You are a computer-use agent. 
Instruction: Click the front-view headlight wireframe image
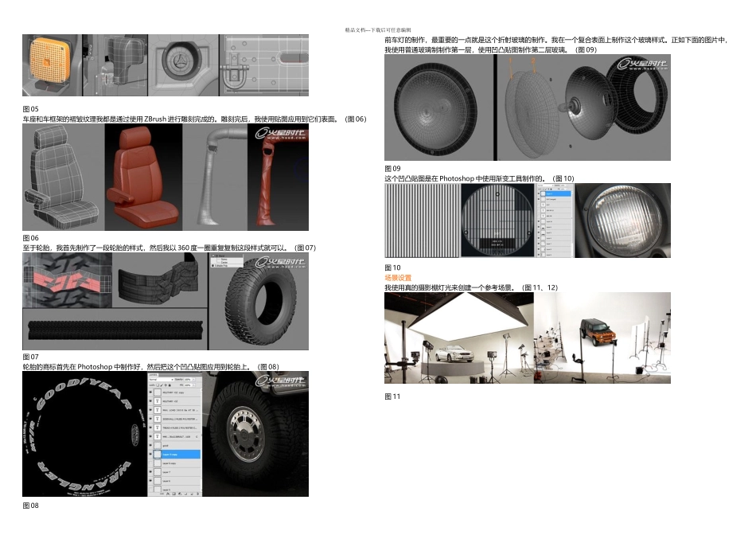click(438, 107)
